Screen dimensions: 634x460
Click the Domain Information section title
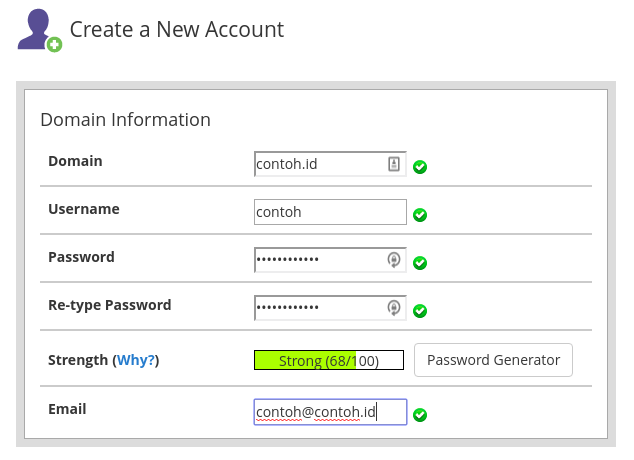pyautogui.click(x=125, y=120)
